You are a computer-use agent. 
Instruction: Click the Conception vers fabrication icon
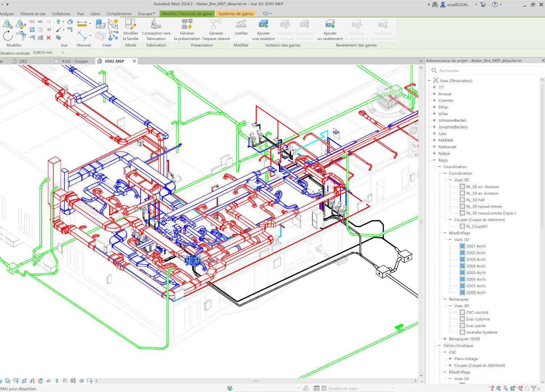click(156, 25)
